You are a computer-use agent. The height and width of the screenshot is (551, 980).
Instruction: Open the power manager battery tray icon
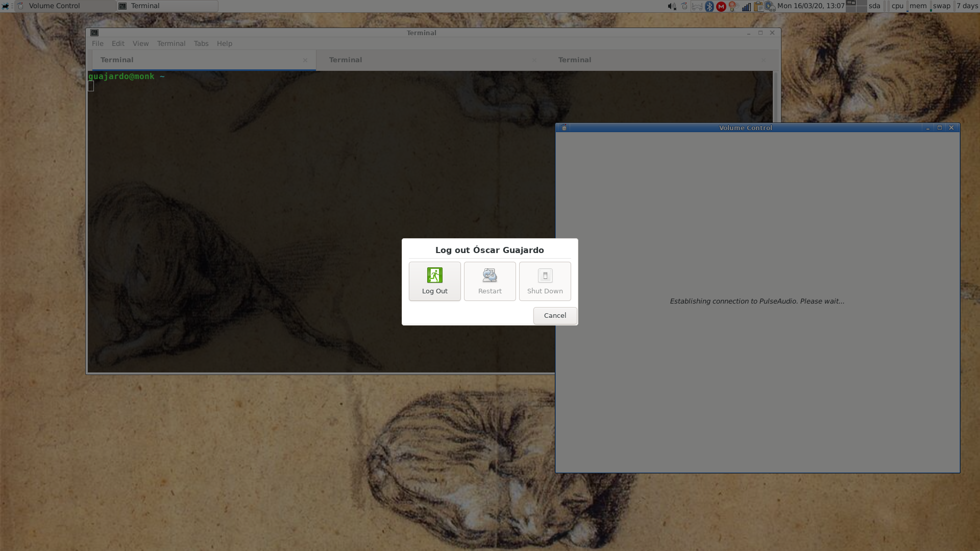tap(770, 6)
